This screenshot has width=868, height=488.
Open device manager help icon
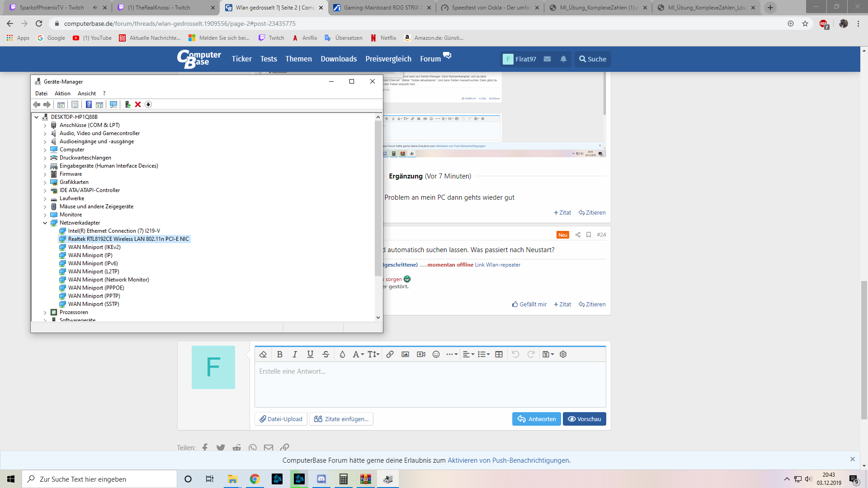coord(89,104)
